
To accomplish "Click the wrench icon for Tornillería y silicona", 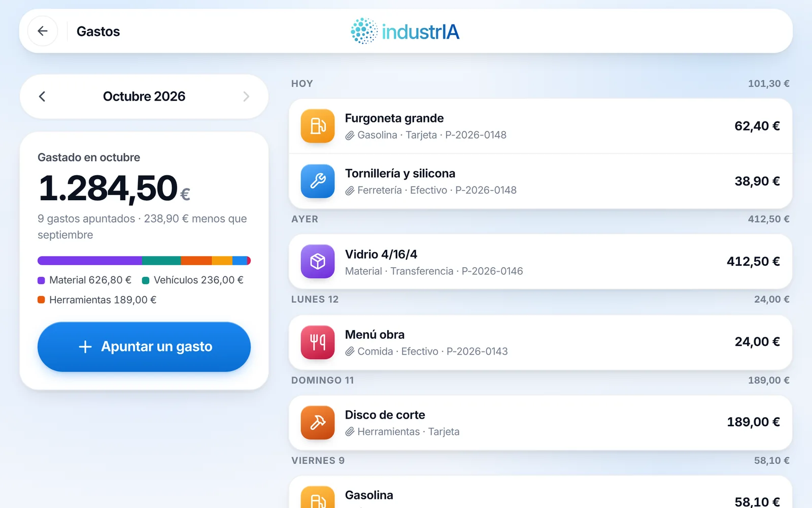I will 318,181.
